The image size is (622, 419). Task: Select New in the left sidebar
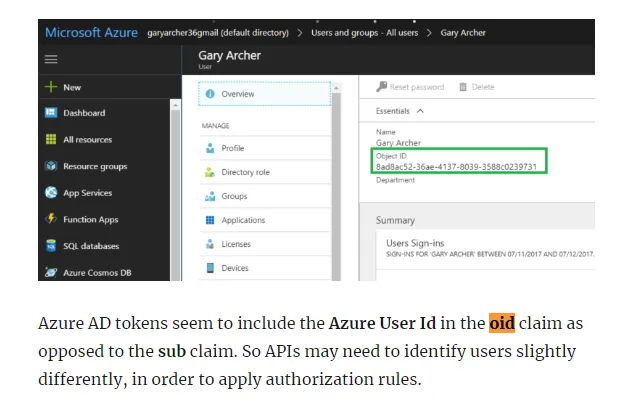click(x=72, y=87)
